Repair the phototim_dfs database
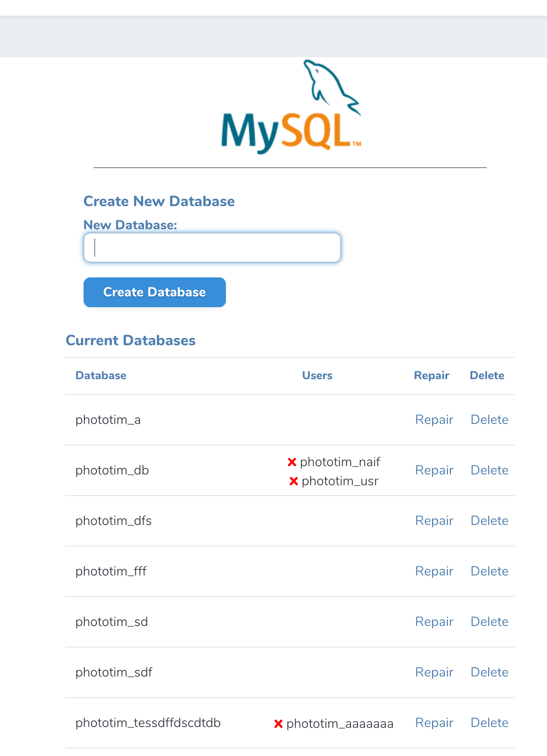 434,521
